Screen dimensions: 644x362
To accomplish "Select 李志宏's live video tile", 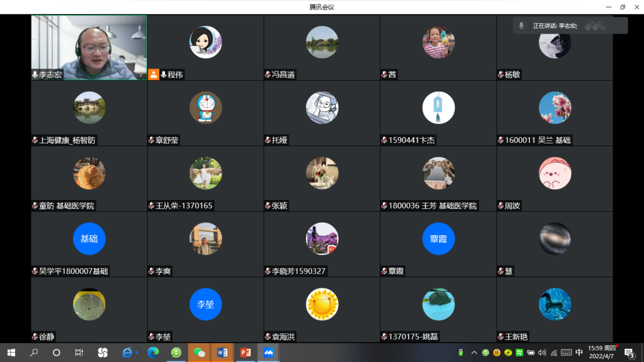I will pyautogui.click(x=89, y=47).
